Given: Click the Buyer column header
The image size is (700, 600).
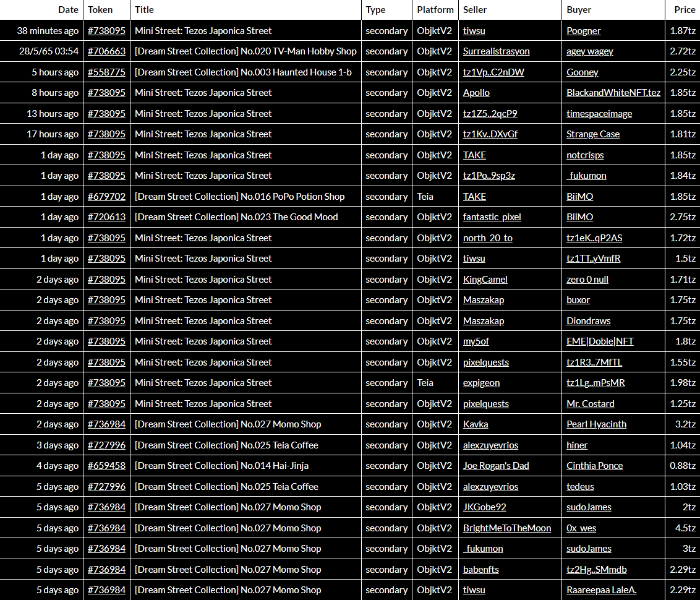Looking at the screenshot, I should point(579,10).
